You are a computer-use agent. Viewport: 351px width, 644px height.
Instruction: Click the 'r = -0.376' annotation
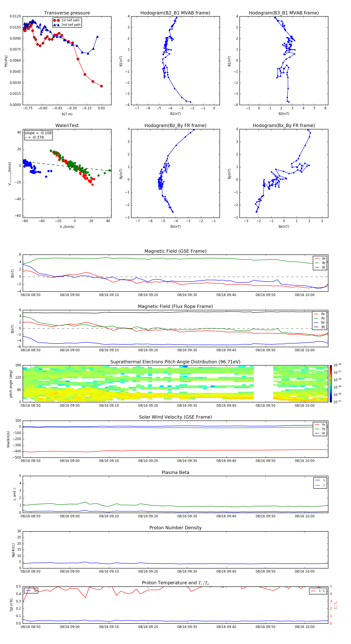[35, 137]
